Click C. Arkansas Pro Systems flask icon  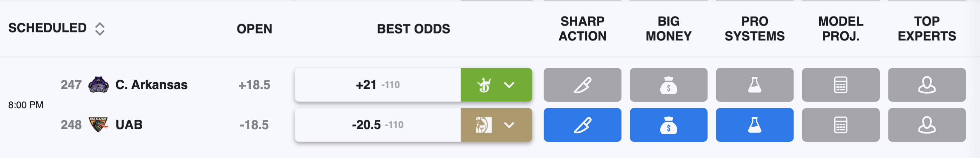tap(754, 85)
